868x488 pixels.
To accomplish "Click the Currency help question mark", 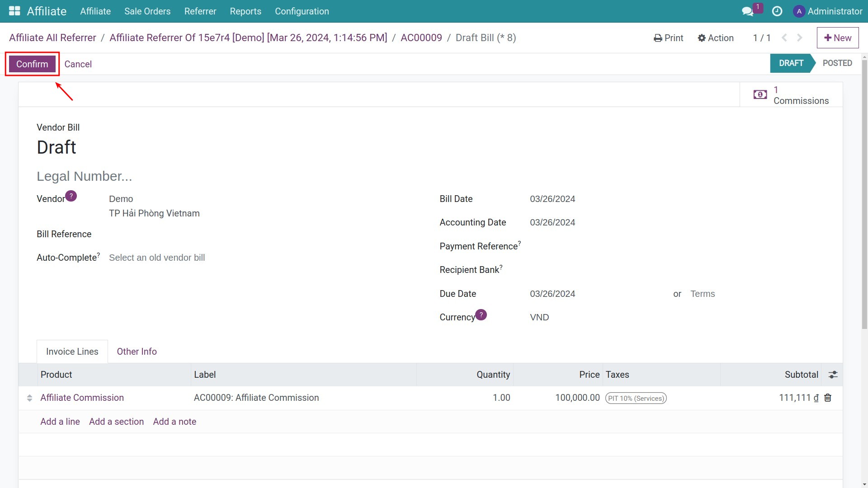I will click(481, 314).
